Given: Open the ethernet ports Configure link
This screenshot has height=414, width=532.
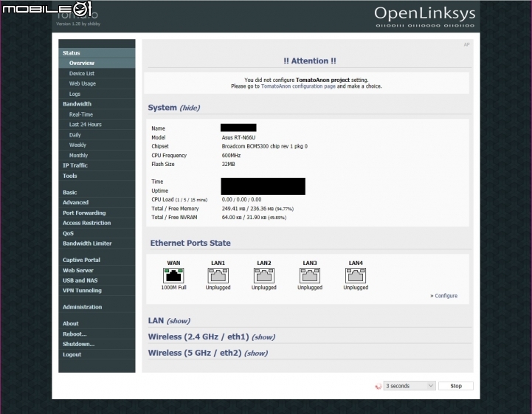Looking at the screenshot, I should click(446, 296).
